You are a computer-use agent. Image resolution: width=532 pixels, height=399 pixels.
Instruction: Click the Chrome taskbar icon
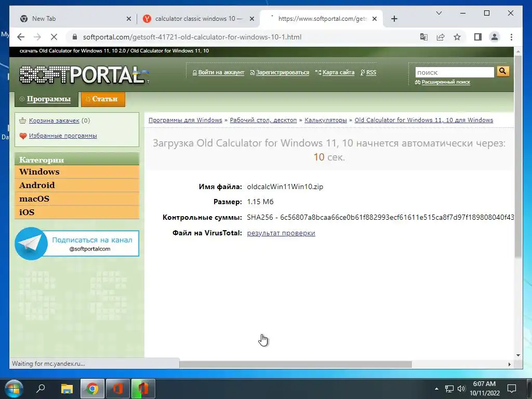[x=92, y=389]
